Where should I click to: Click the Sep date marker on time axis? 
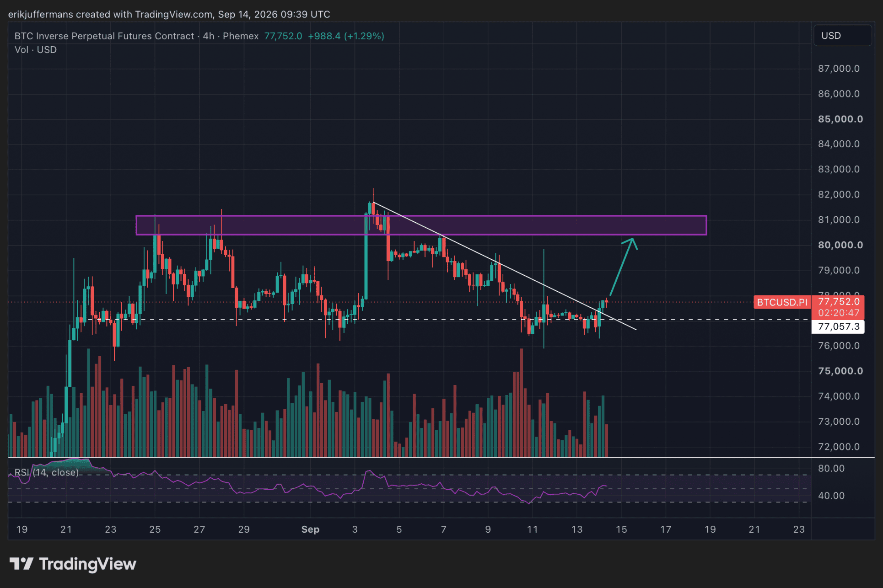point(310,529)
